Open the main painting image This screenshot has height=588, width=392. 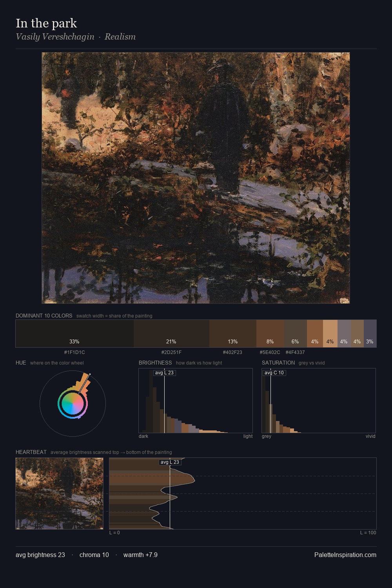click(x=196, y=178)
